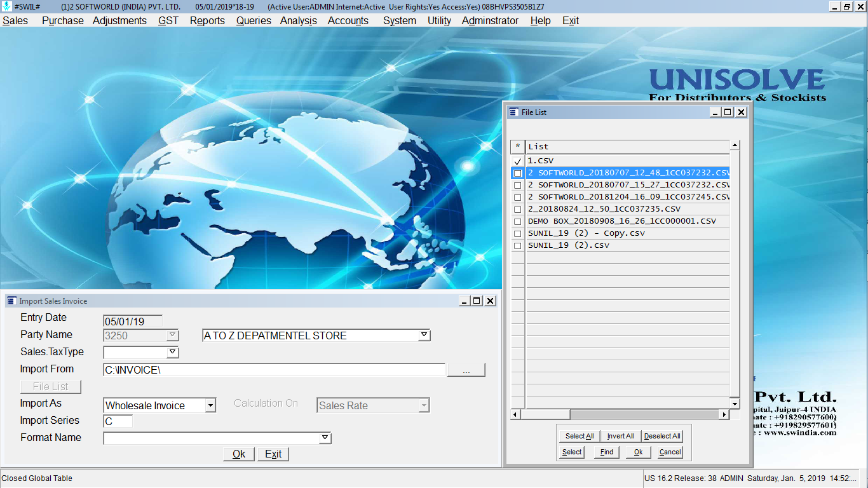Viewport: 868px width, 488px height.
Task: Click Exit in Import Sales Invoice
Action: coord(273,454)
